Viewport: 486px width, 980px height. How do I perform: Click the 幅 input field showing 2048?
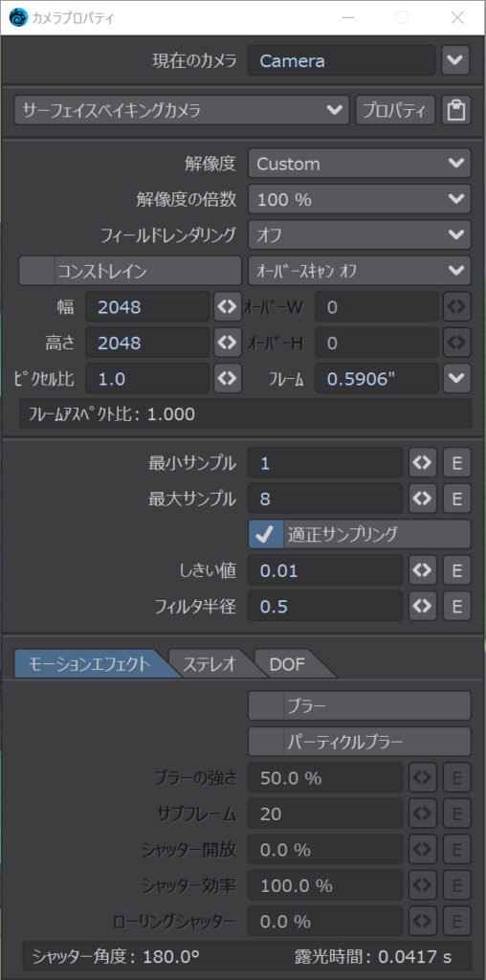pyautogui.click(x=146, y=306)
